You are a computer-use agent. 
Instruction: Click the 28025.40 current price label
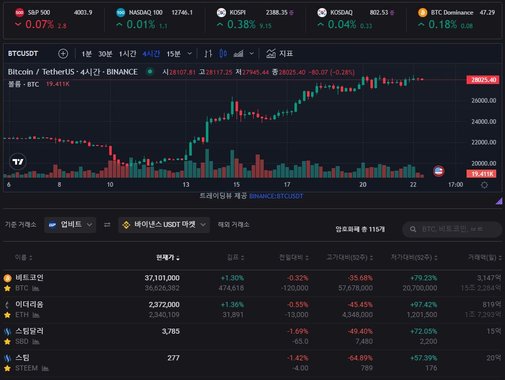483,80
